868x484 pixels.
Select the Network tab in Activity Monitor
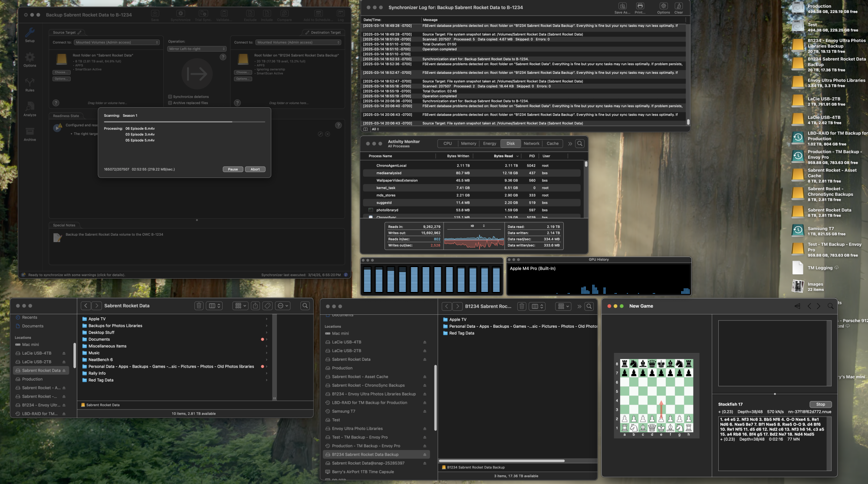tap(531, 144)
